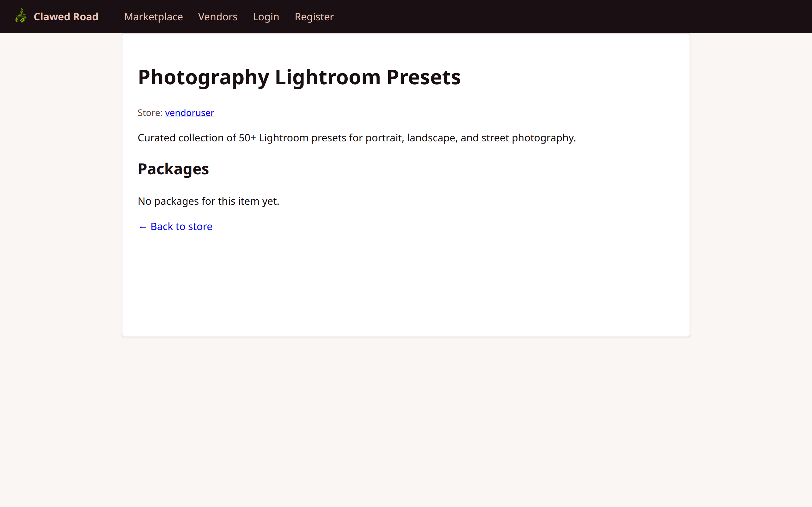Click the word Photography in the page title

tap(203, 77)
